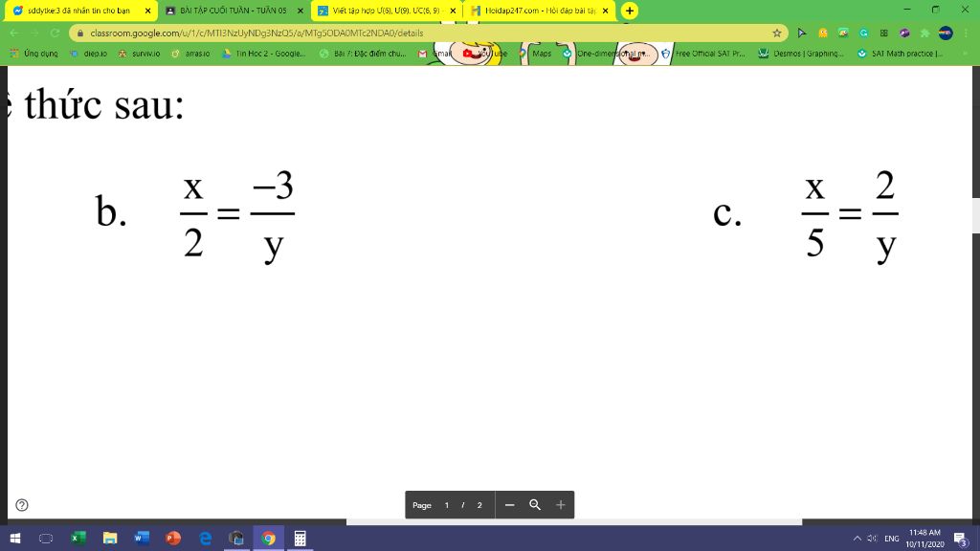980x551 pixels.
Task: Open the help question mark icon
Action: click(22, 505)
